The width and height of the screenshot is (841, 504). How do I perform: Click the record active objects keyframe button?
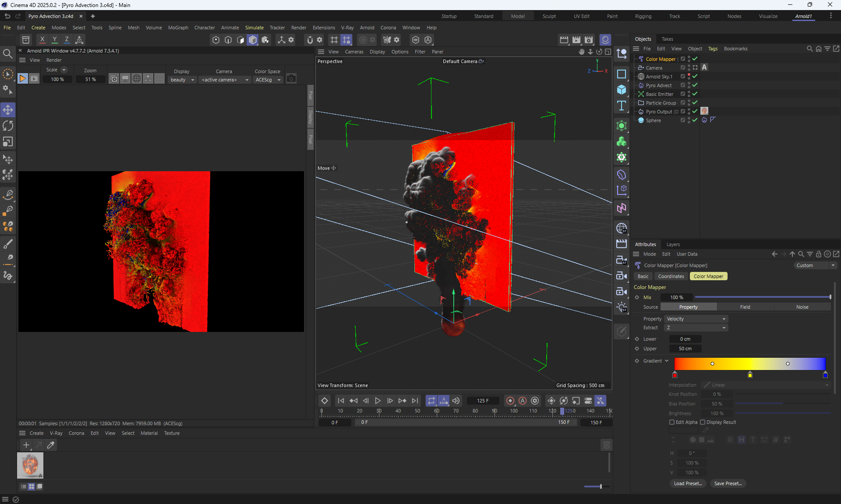[x=510, y=401]
